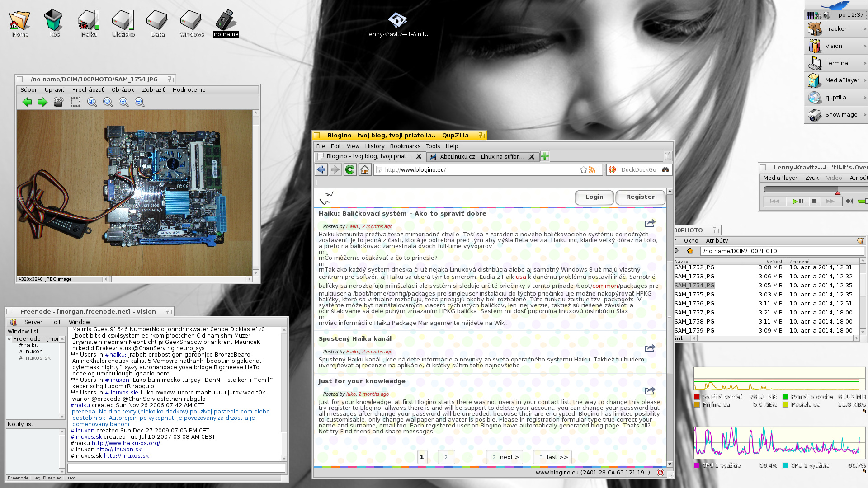Stop playback in MediaPlayer
Viewport: 868px width, 488px height.
(x=814, y=202)
